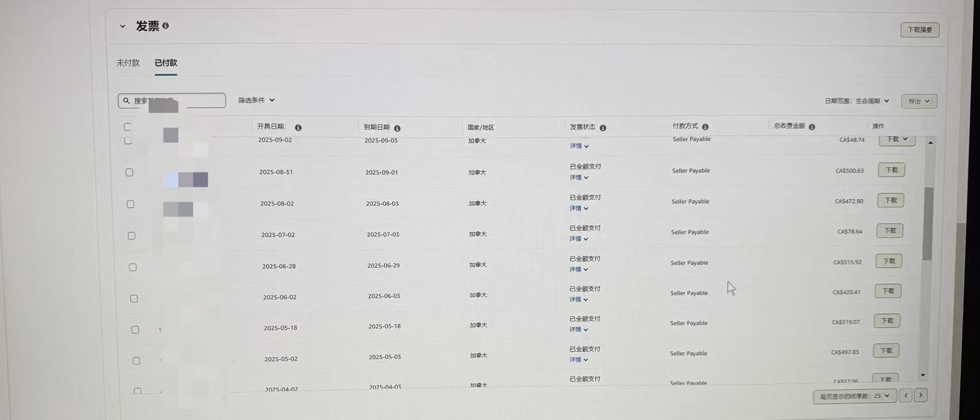Toggle the select-all header checkbox
980x420 pixels.
128,127
